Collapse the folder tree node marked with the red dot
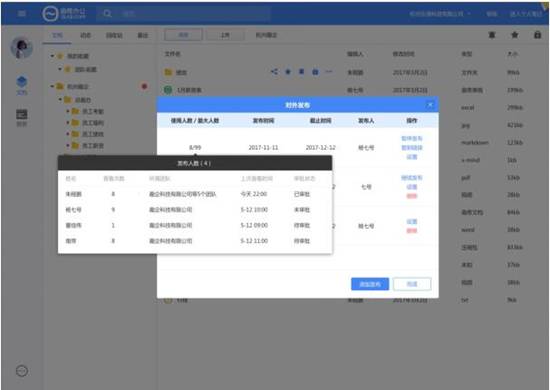The height and width of the screenshot is (390, 550). pyautogui.click(x=52, y=86)
